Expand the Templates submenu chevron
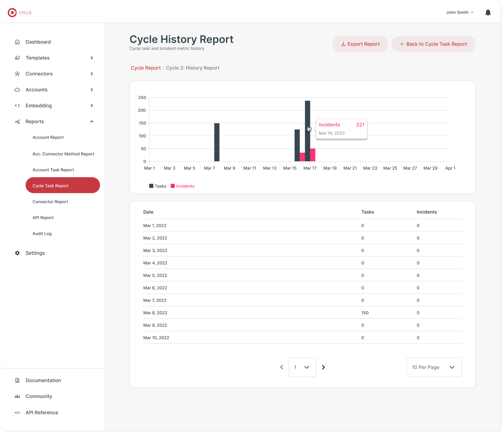504x434 pixels. point(92,58)
